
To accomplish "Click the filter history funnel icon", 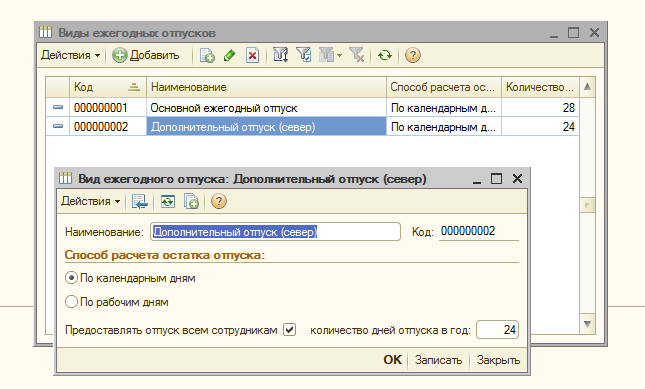I will click(327, 55).
